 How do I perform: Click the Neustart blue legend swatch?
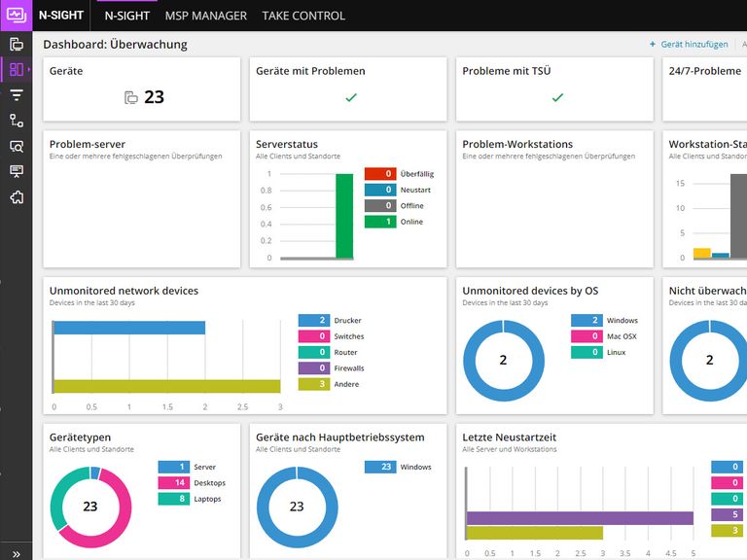(x=380, y=190)
